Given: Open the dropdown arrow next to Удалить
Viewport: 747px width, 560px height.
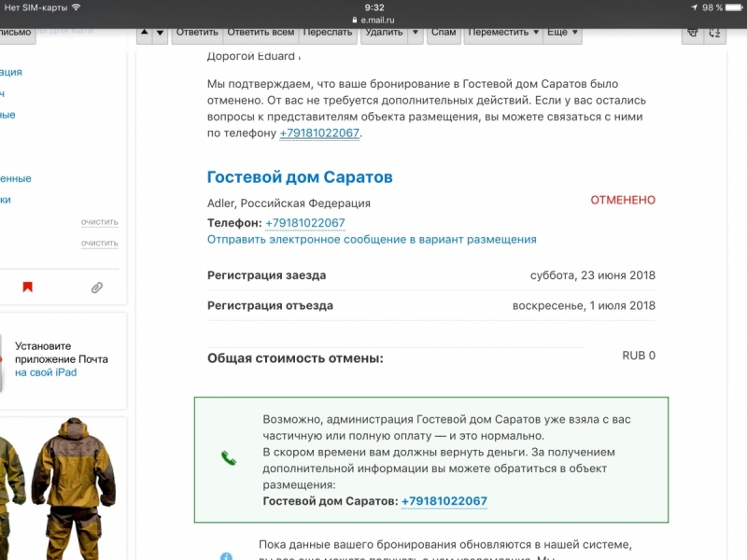Looking at the screenshot, I should 416,33.
